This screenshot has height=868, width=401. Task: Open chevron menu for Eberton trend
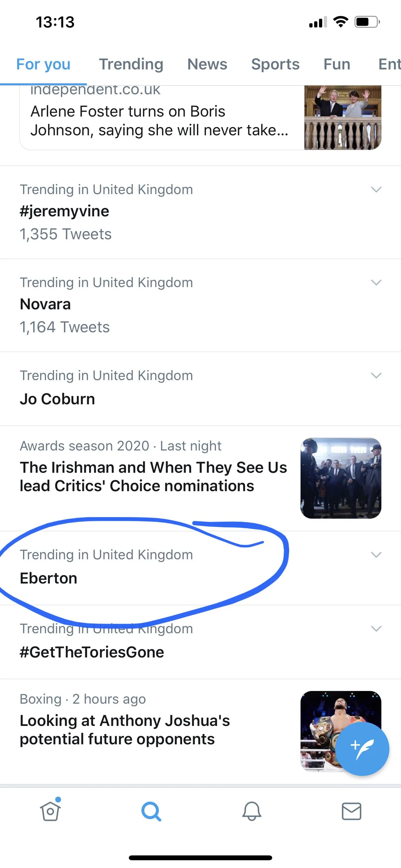tap(376, 555)
